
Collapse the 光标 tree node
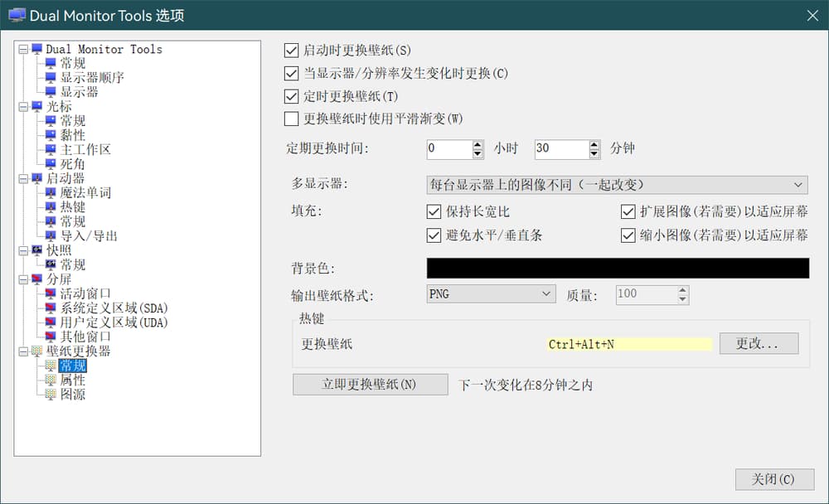(x=23, y=107)
